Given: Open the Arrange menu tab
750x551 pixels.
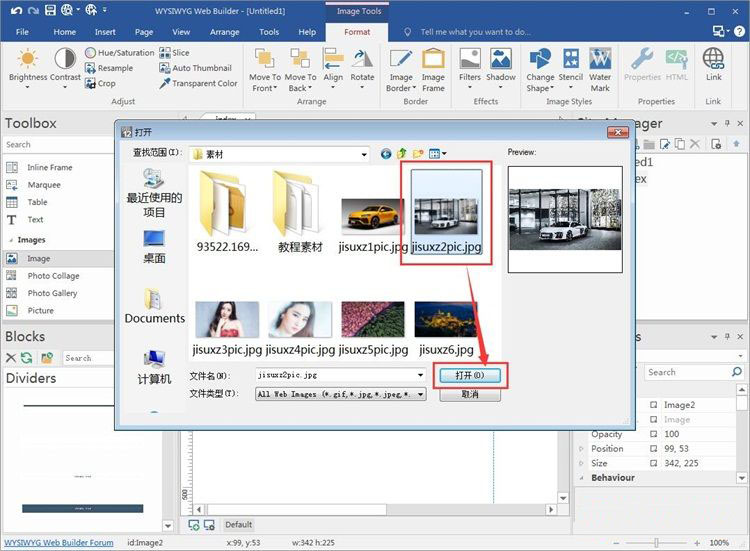Looking at the screenshot, I should click(224, 32).
